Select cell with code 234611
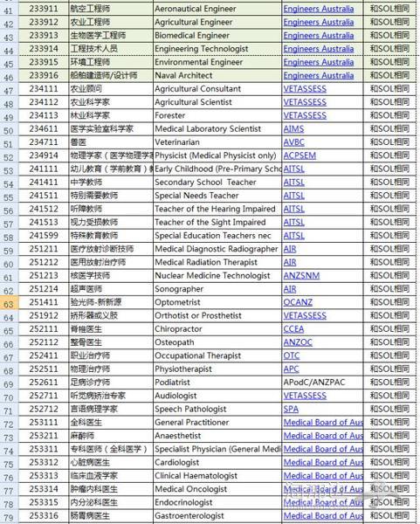The image size is (420, 524). coord(44,129)
